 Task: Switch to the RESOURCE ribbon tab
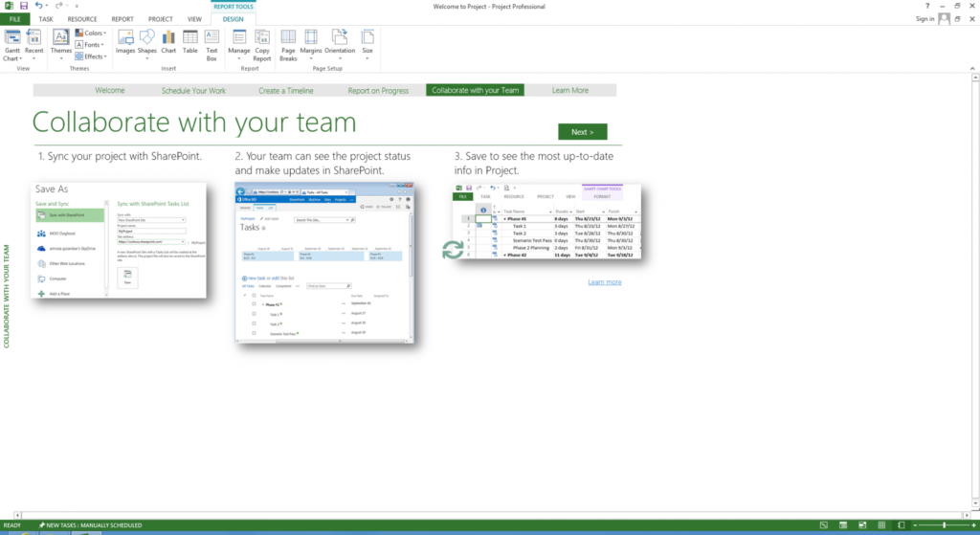tap(82, 19)
